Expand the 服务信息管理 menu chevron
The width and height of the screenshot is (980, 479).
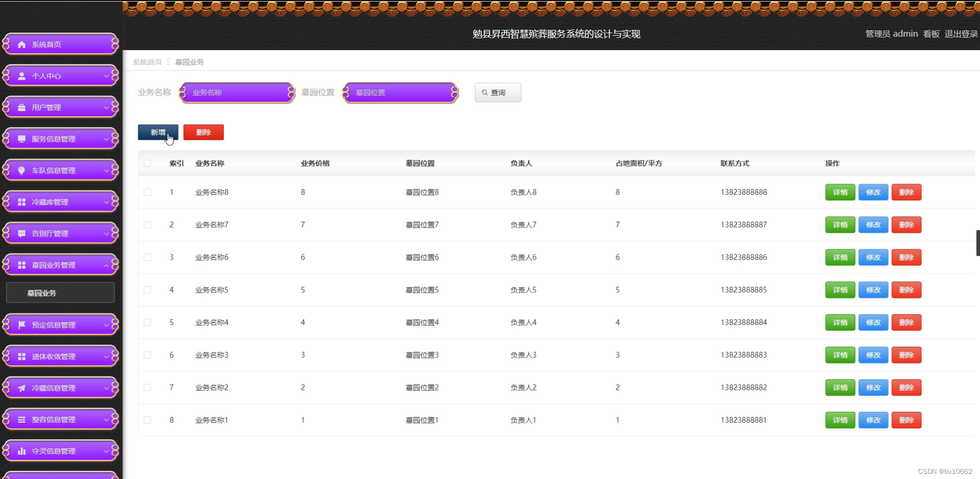(x=107, y=139)
